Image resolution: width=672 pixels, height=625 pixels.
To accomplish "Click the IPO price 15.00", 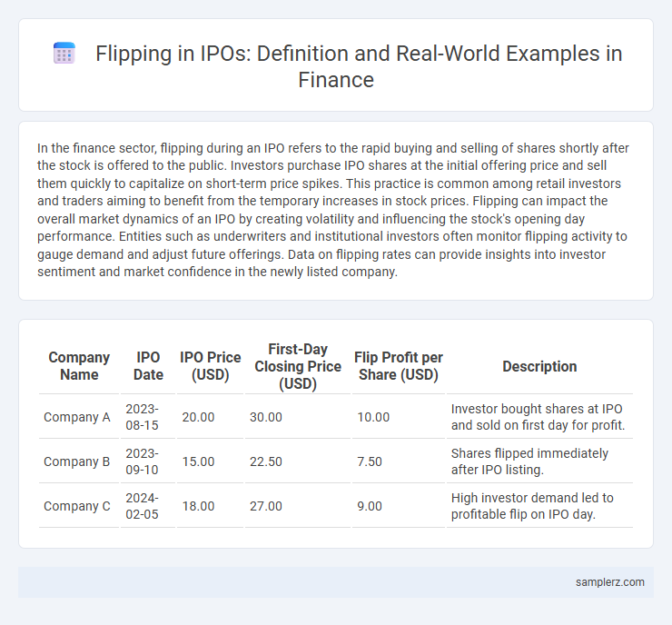I will pyautogui.click(x=198, y=461).
